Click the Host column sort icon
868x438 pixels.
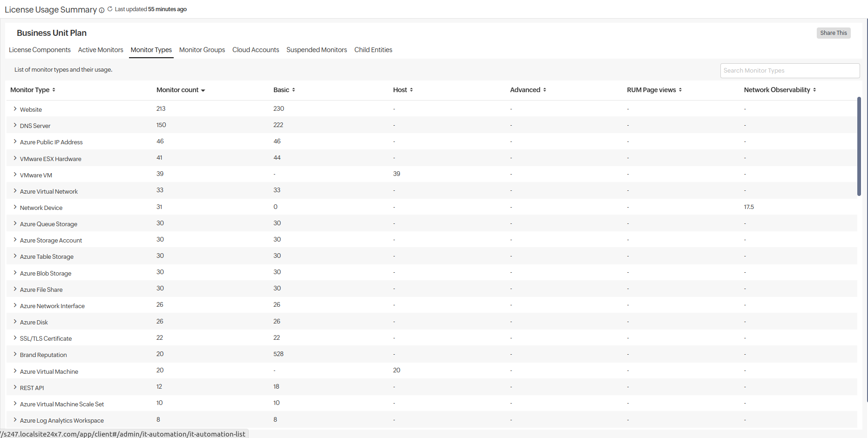pos(411,90)
